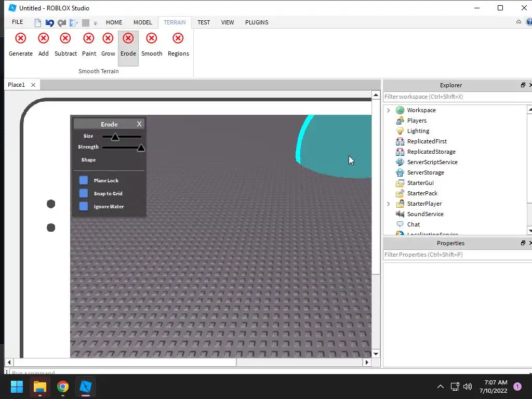This screenshot has height=399, width=532.
Task: Switch to the MODEL ribbon tab
Action: [142, 22]
